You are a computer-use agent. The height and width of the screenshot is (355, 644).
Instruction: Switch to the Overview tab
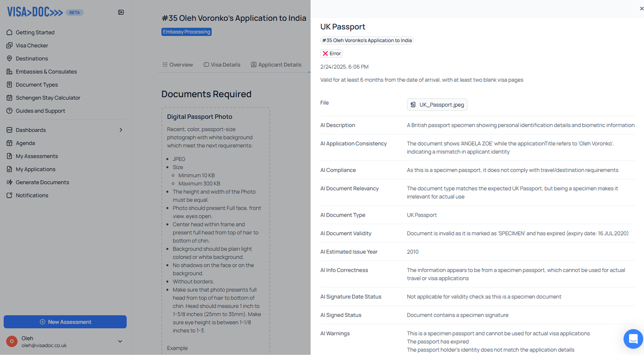(178, 65)
